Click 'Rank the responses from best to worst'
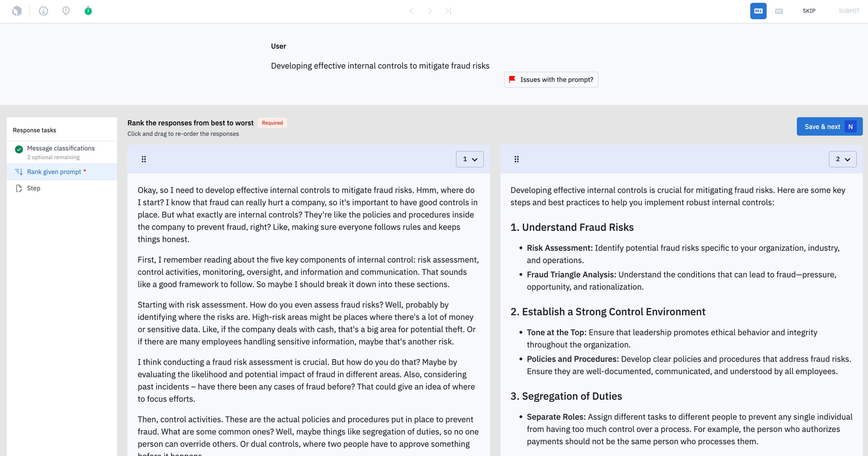The width and height of the screenshot is (868, 456). point(190,123)
